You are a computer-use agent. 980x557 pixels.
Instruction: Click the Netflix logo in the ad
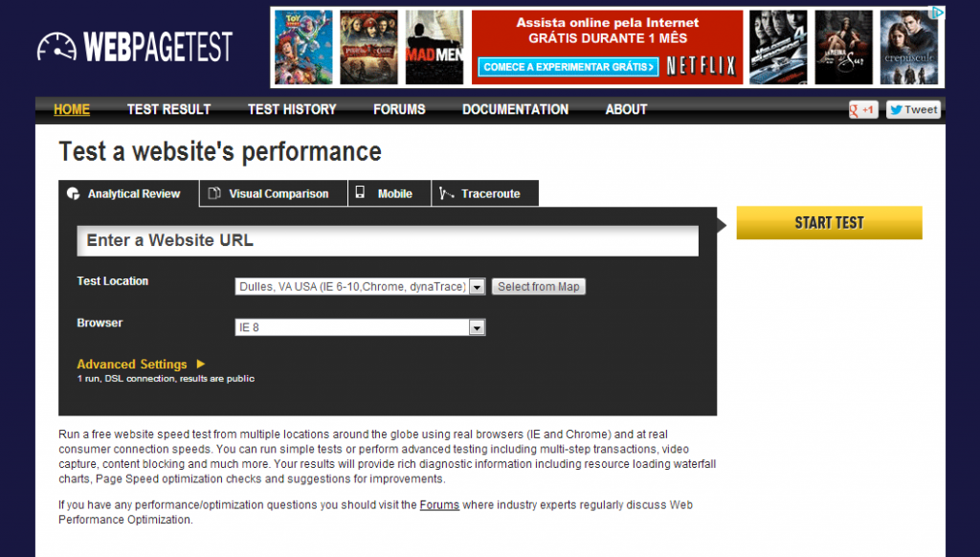click(x=701, y=66)
